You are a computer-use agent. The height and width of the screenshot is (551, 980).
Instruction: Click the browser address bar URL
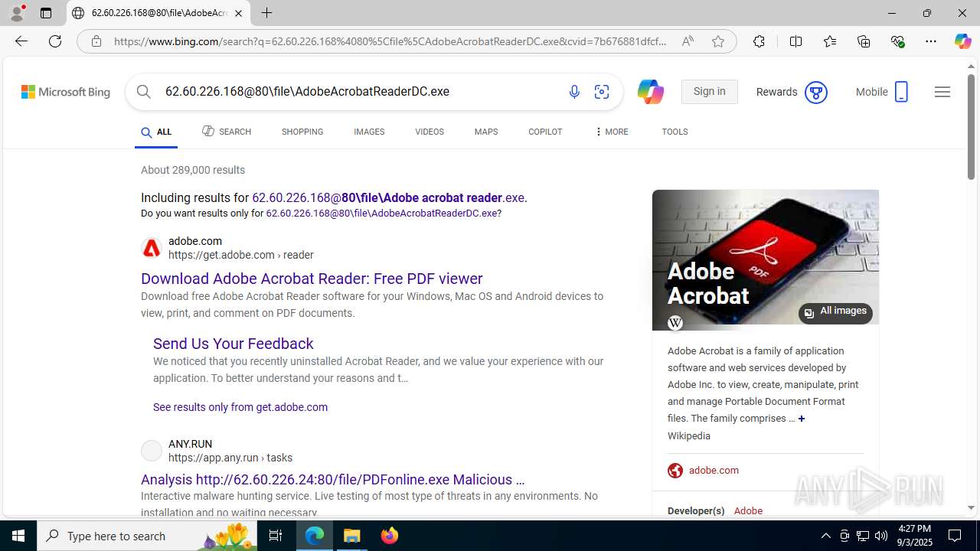coord(390,41)
